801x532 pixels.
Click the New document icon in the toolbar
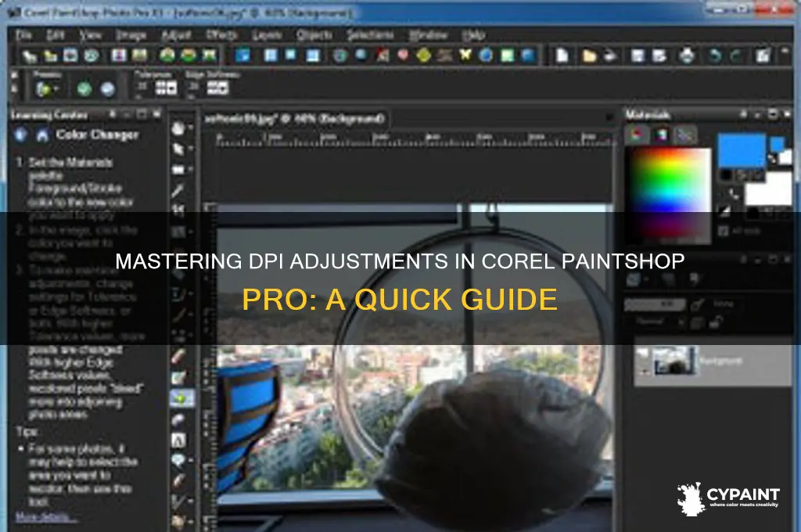[562, 56]
